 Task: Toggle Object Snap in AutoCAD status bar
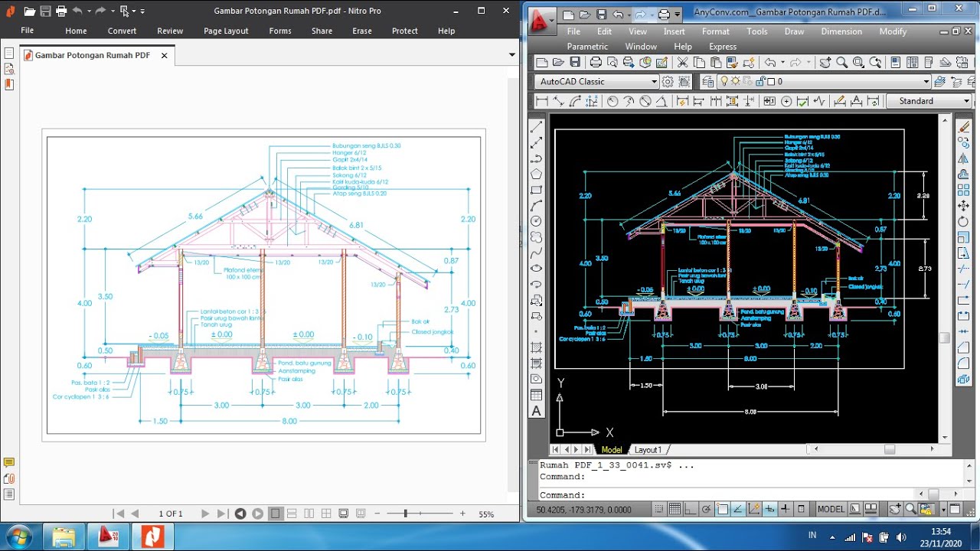click(722, 509)
